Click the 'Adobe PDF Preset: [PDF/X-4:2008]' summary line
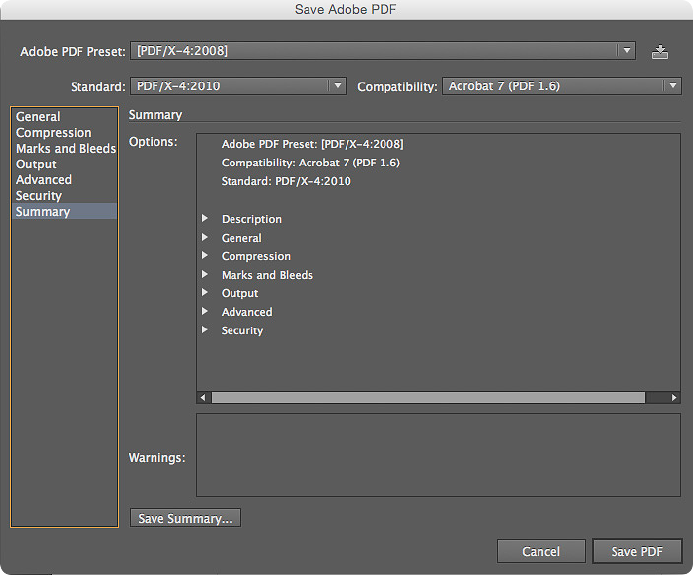 pos(312,144)
